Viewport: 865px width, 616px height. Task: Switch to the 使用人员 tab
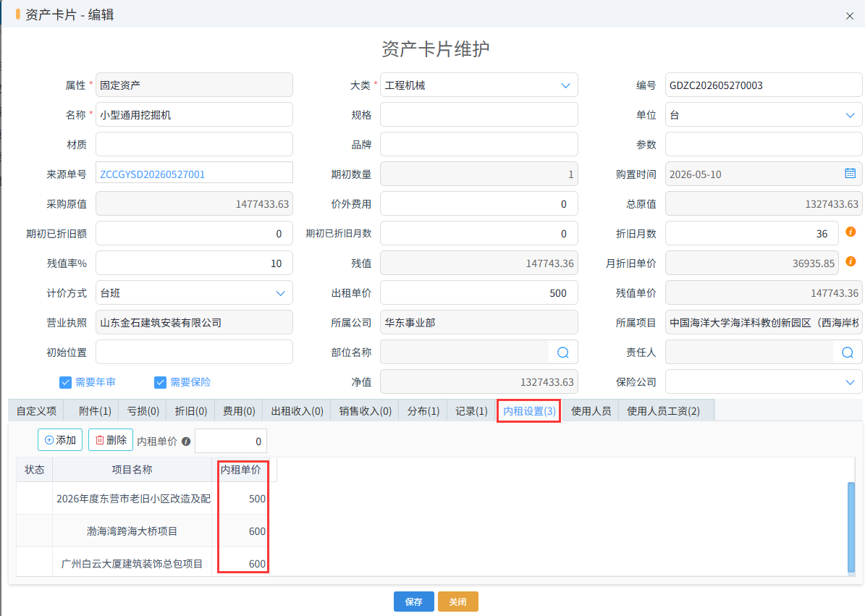pyautogui.click(x=591, y=411)
